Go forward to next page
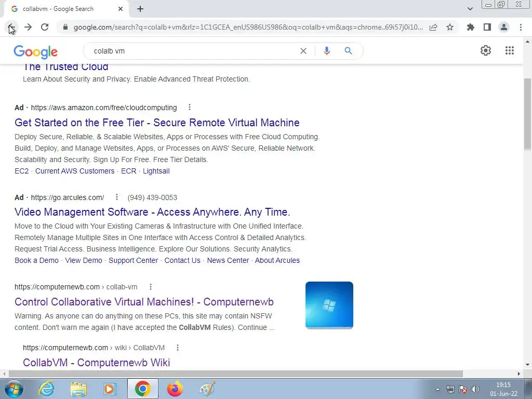The image size is (532, 399). [28, 27]
